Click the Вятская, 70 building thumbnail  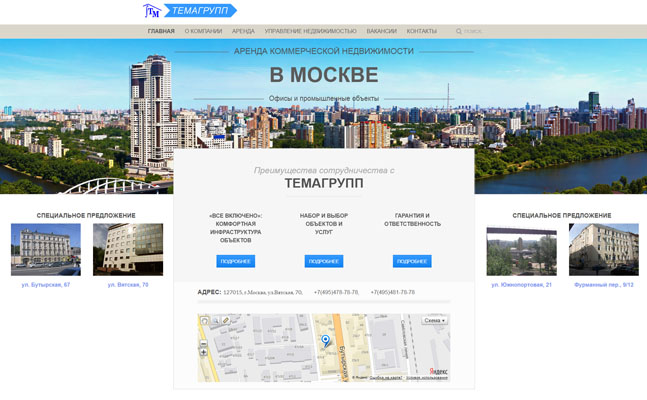[x=128, y=250]
